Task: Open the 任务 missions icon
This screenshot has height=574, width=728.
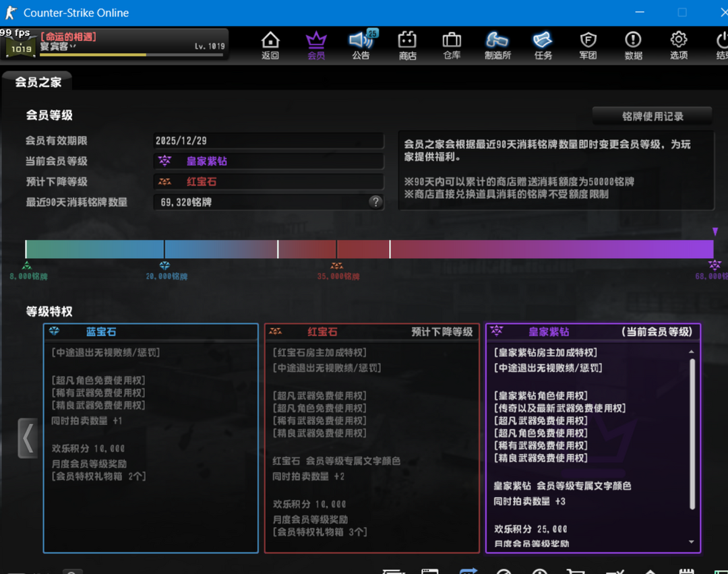Action: tap(543, 44)
